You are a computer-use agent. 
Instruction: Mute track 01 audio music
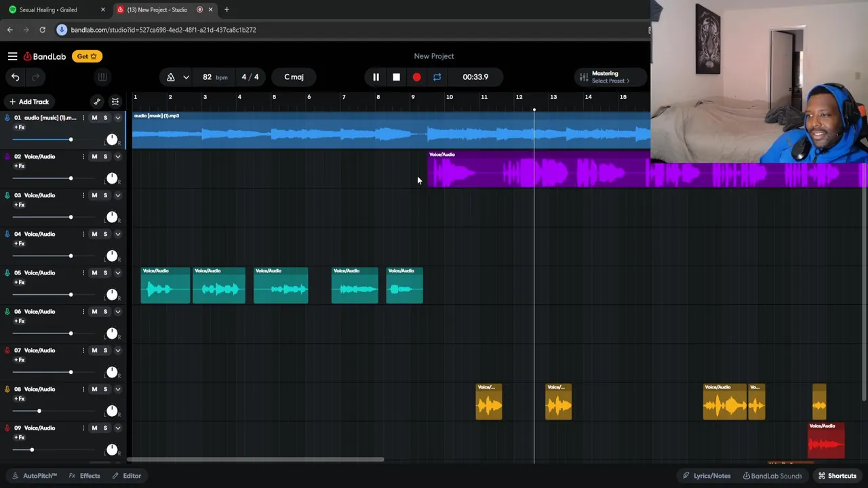(x=94, y=118)
